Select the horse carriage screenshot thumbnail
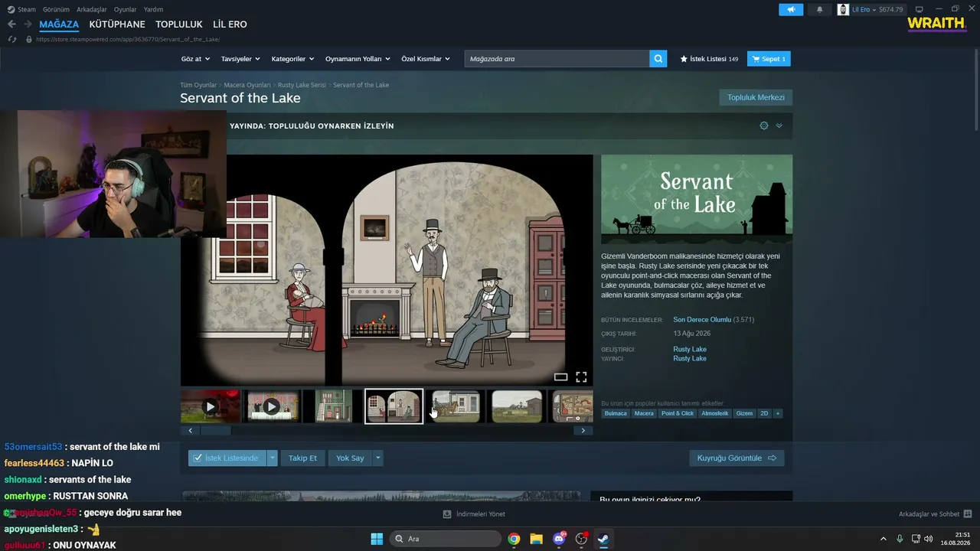The height and width of the screenshot is (551, 980). tap(456, 406)
